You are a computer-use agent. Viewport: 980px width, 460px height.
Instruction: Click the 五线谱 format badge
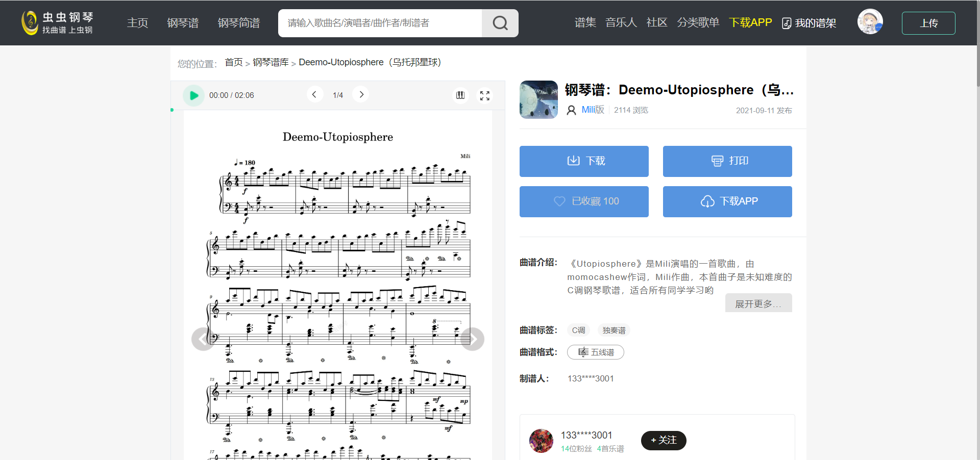(596, 352)
